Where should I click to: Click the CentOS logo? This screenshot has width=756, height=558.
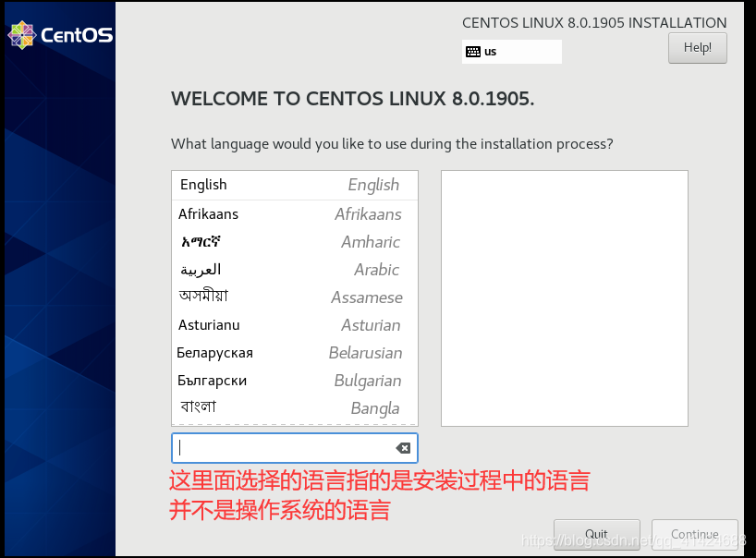coord(60,35)
